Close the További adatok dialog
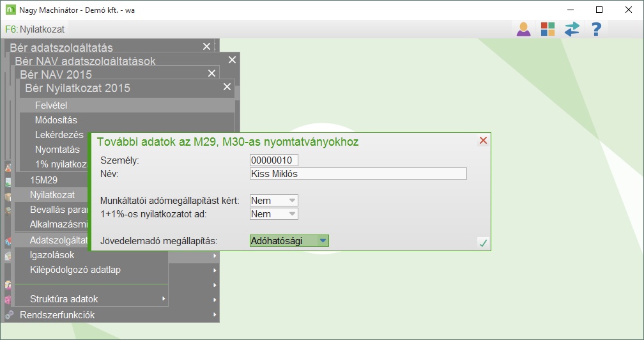 (x=483, y=141)
